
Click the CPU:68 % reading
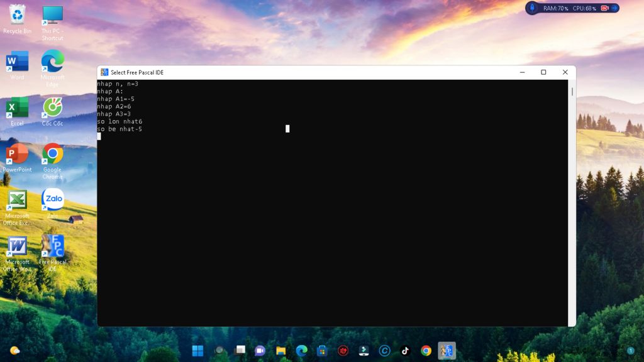[584, 8]
